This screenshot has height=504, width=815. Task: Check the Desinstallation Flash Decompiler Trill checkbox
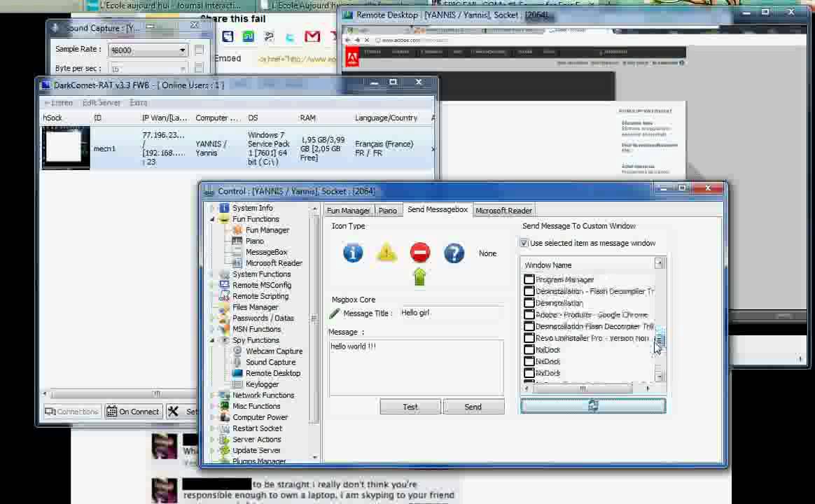click(529, 326)
